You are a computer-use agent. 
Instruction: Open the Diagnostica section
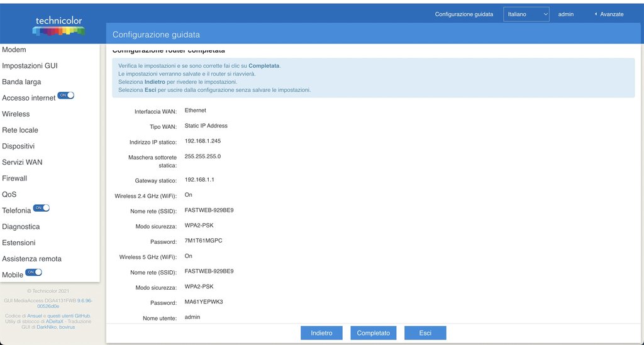tap(21, 227)
